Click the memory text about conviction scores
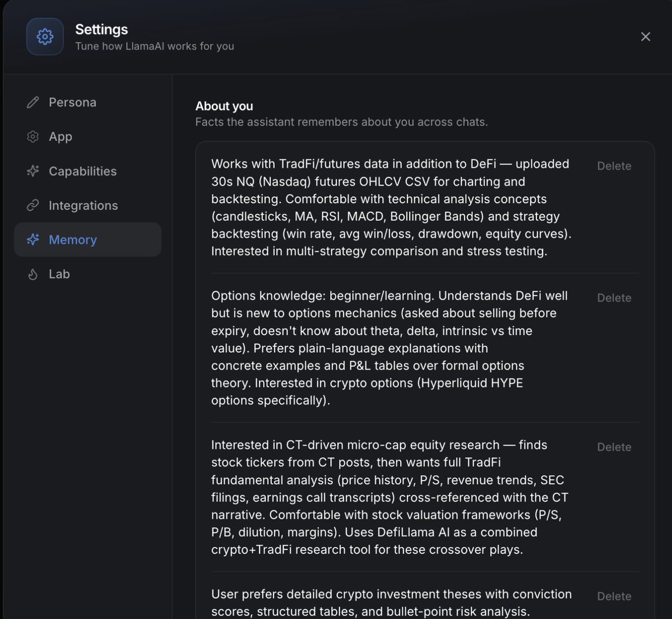Image resolution: width=672 pixels, height=619 pixels. (x=391, y=603)
